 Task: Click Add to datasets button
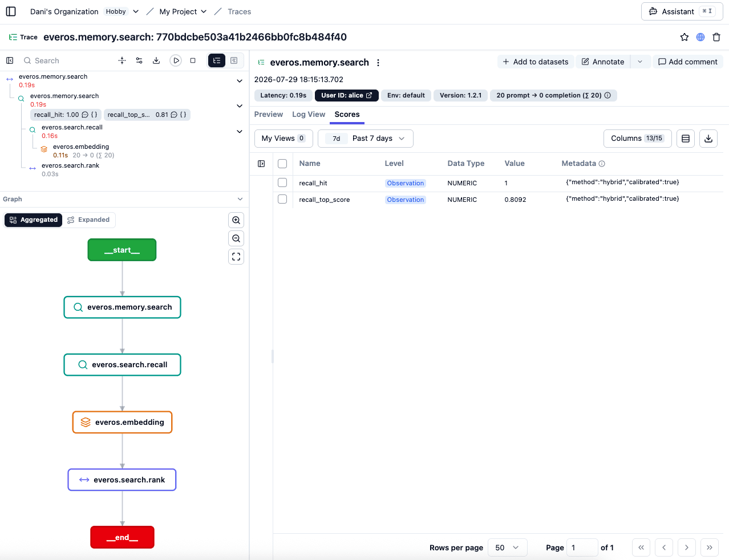pos(536,62)
